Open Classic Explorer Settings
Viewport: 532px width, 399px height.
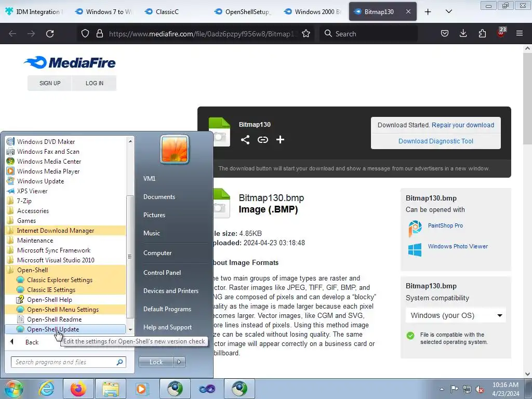[66, 280]
